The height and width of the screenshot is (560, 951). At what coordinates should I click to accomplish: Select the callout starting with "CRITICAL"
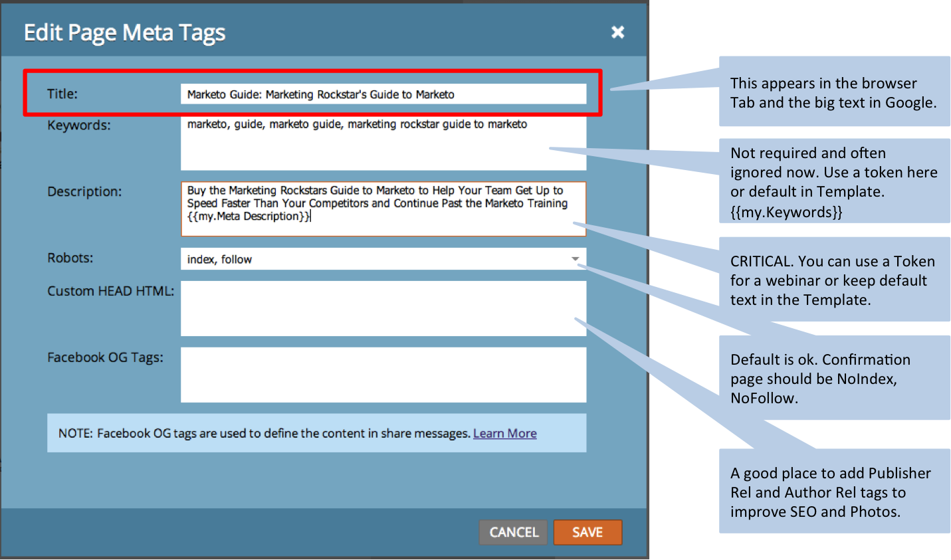(833, 280)
